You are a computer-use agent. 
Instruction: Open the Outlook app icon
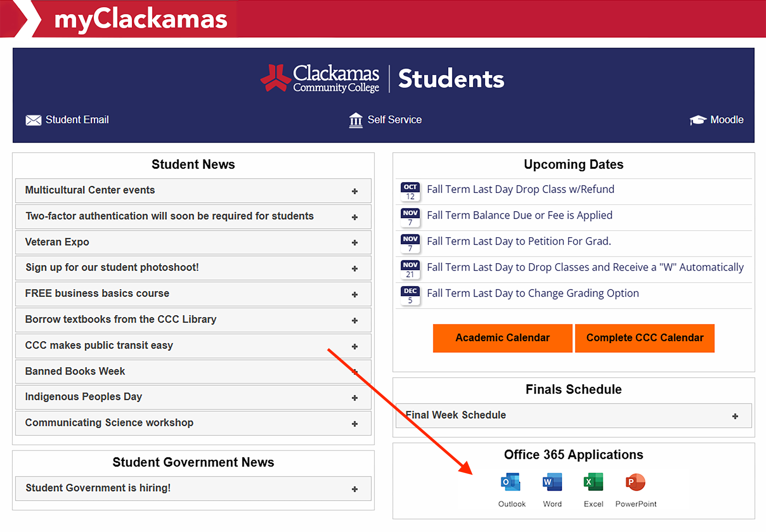tap(511, 482)
